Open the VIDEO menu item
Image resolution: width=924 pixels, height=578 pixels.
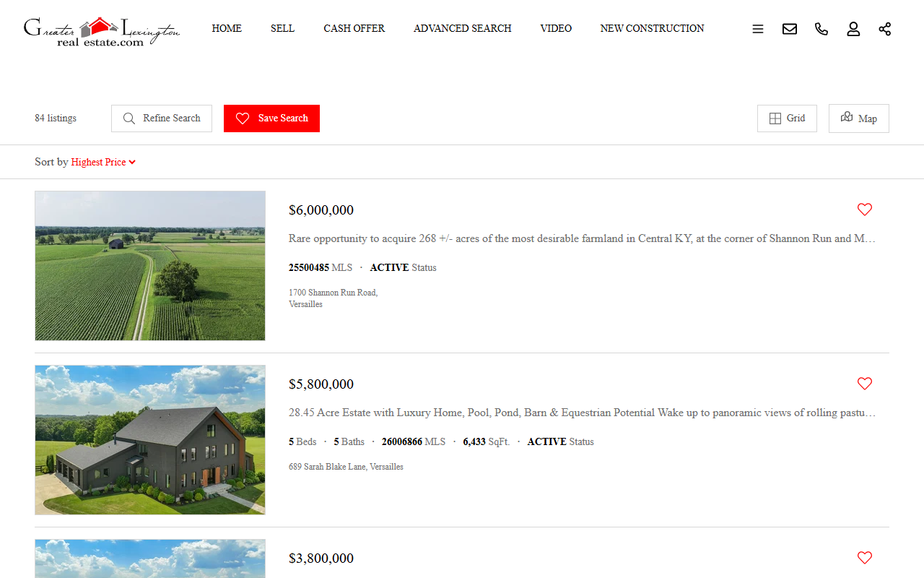pos(556,28)
